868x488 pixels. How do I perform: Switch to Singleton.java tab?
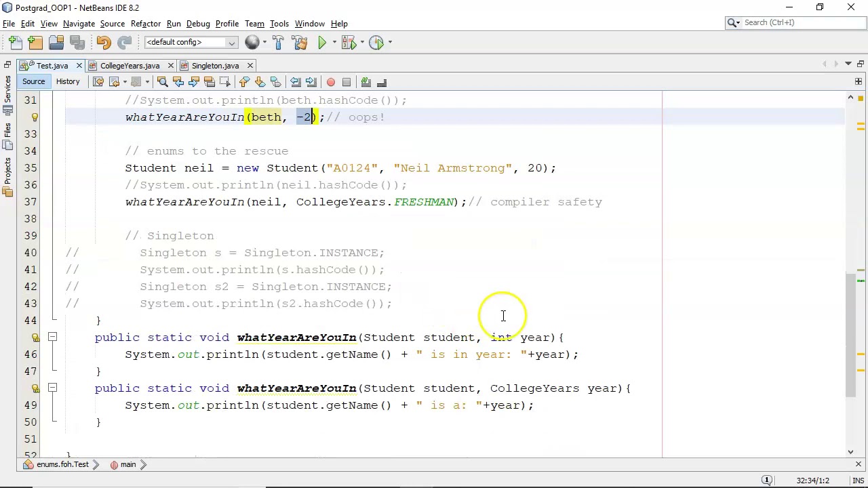[x=215, y=66]
